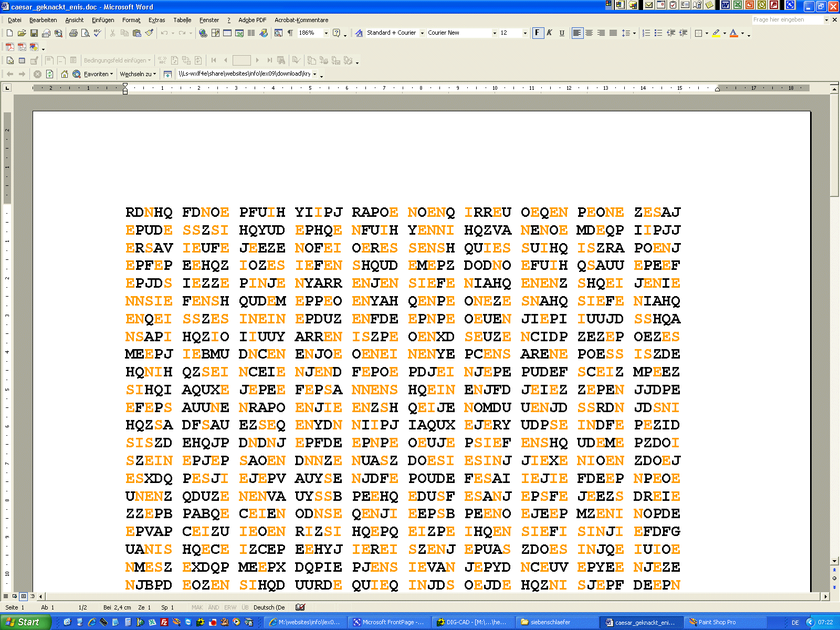Click the Styles and Formatting icon
The image size is (840, 630).
[359, 33]
